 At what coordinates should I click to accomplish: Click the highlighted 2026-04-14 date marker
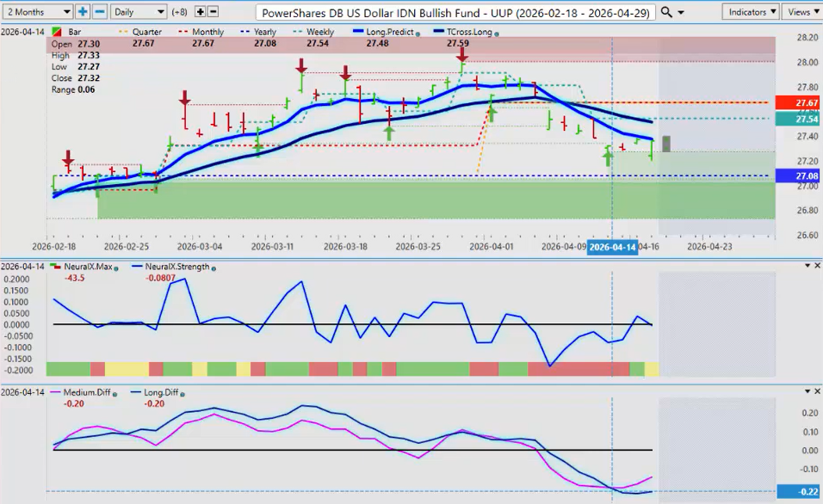611,246
